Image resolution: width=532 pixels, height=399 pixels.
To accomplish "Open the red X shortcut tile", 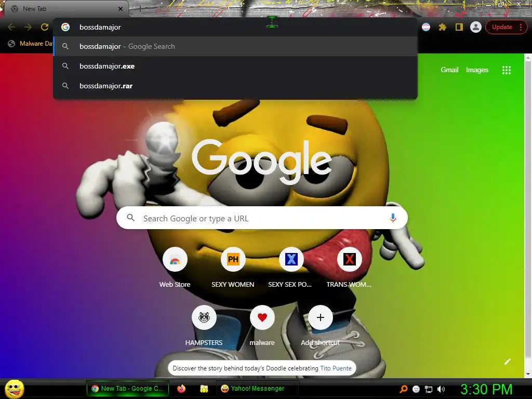I will pyautogui.click(x=349, y=268).
